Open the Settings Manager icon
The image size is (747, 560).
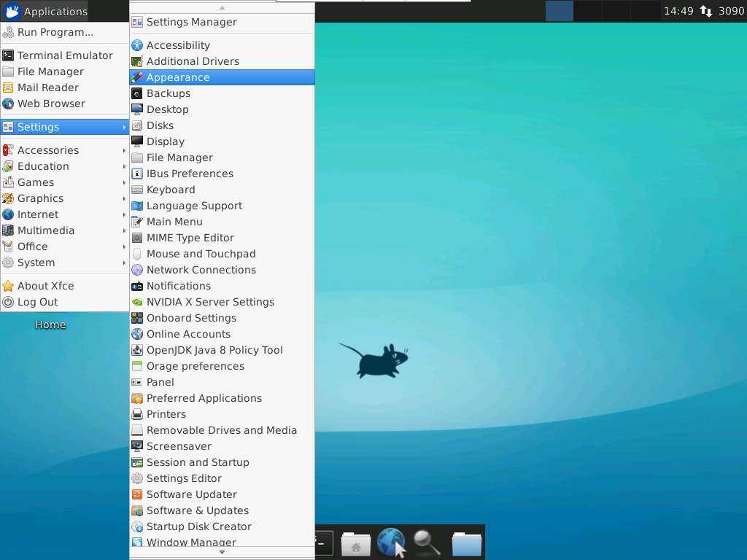click(137, 22)
